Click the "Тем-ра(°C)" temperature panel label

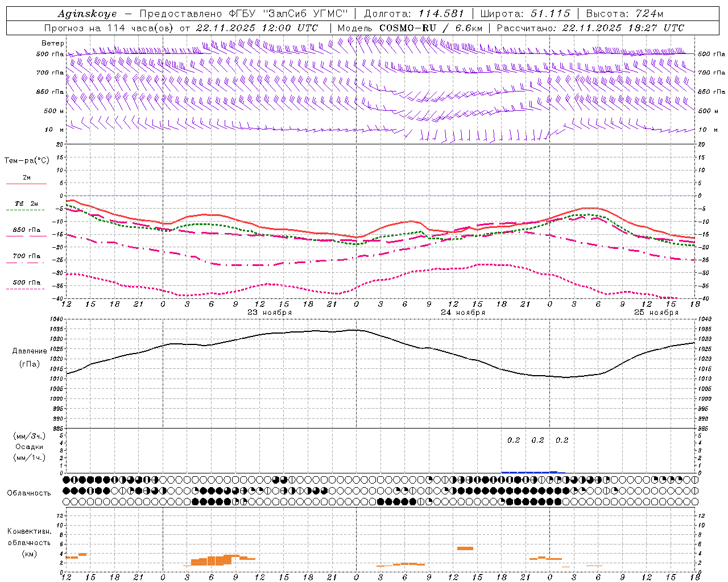point(27,161)
